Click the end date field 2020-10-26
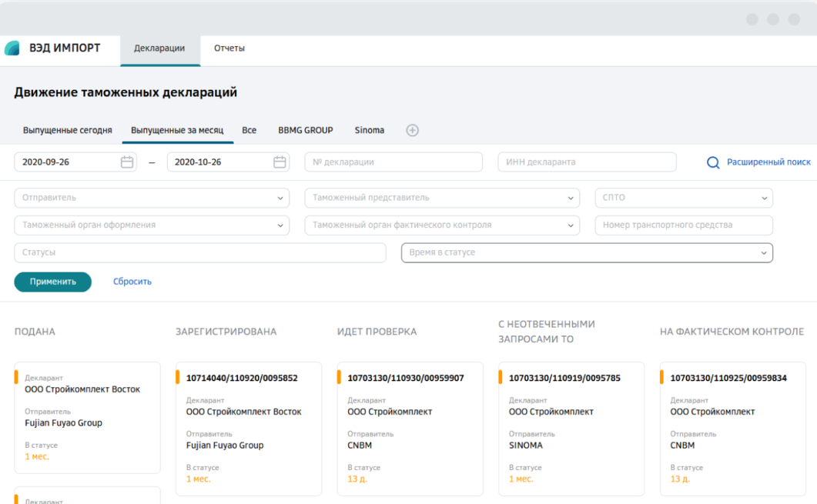The width and height of the screenshot is (817, 504). 228,162
